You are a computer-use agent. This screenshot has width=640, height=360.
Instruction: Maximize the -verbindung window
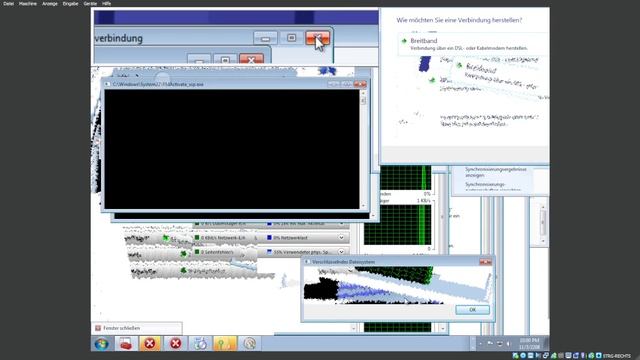coord(291,38)
